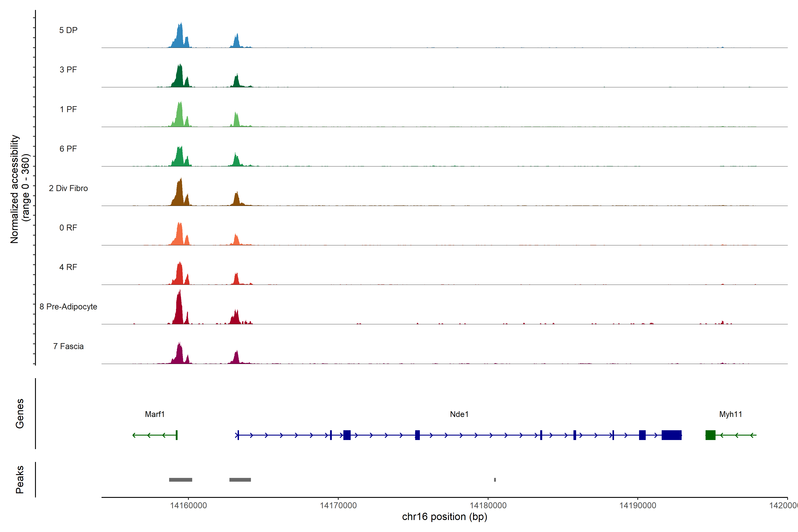Click the second gray peak bar

(x=240, y=480)
